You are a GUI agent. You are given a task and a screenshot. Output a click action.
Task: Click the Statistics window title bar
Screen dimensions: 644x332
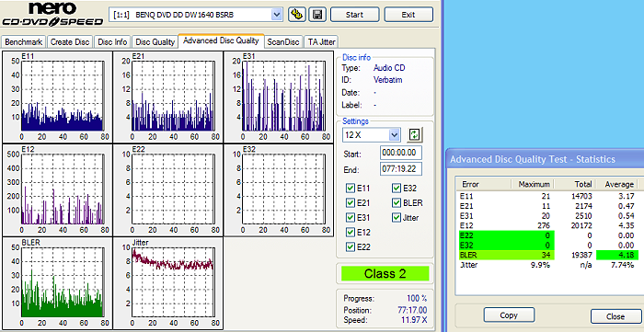546,159
